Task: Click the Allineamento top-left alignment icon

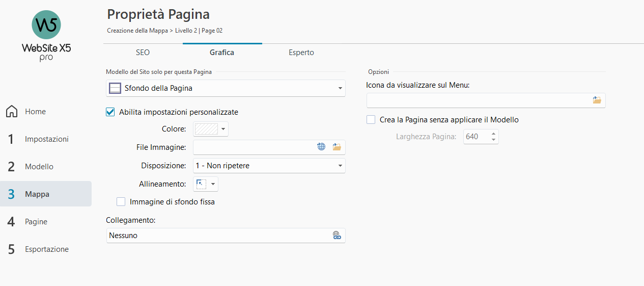Action: pyautogui.click(x=202, y=184)
